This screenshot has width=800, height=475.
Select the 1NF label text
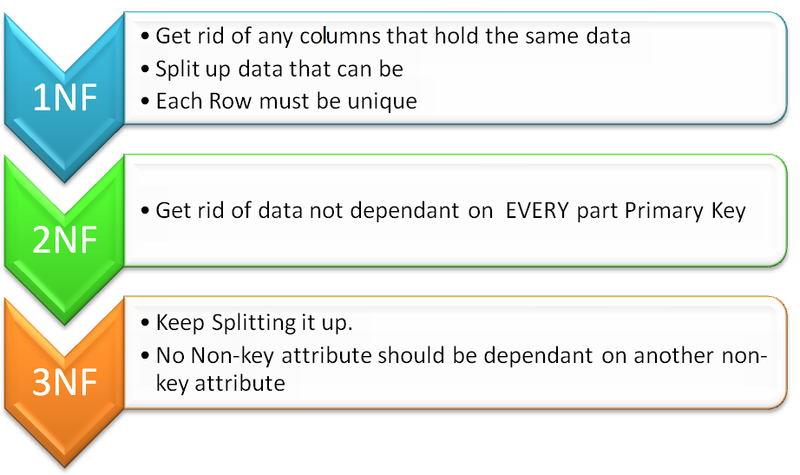[x=65, y=97]
